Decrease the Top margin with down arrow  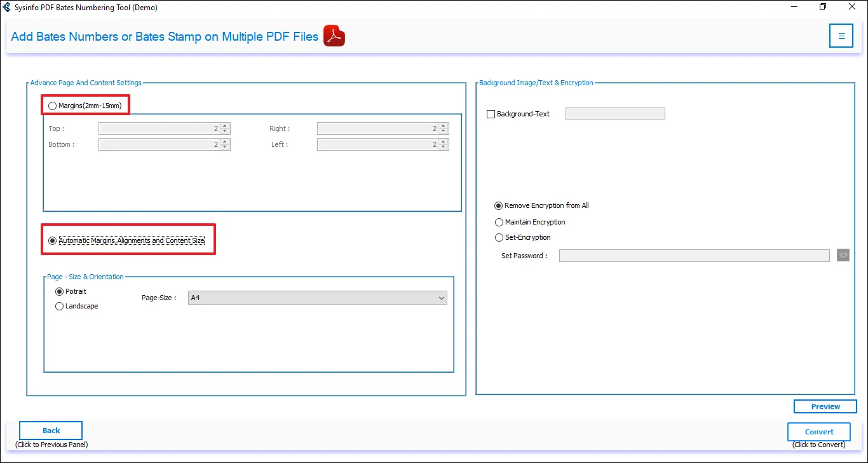(226, 131)
